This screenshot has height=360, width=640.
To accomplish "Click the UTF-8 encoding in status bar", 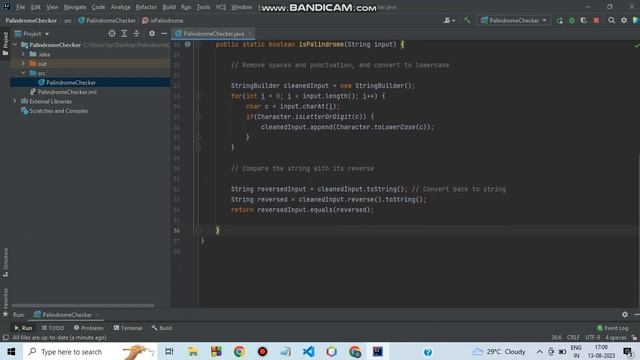I will click(x=593, y=338).
